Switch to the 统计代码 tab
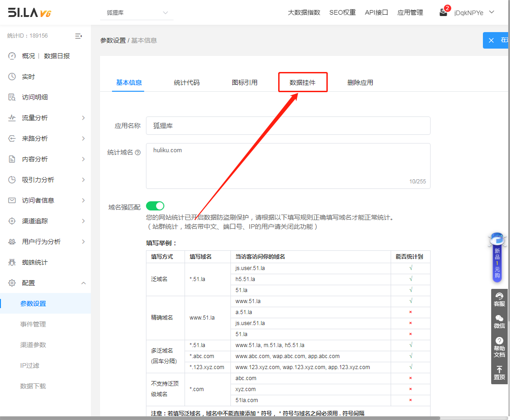The height and width of the screenshot is (420, 510). 187,83
